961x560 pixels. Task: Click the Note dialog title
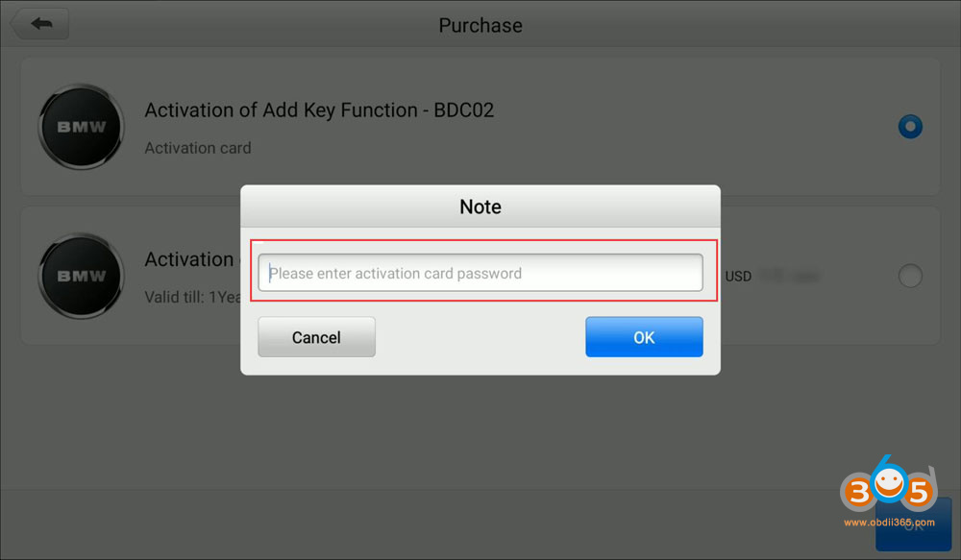(x=480, y=207)
